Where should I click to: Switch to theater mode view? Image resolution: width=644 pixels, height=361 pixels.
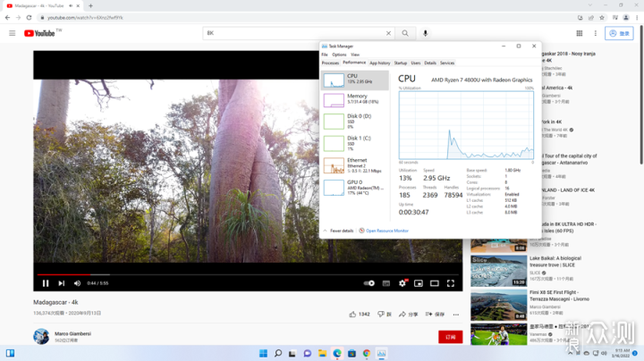435,283
